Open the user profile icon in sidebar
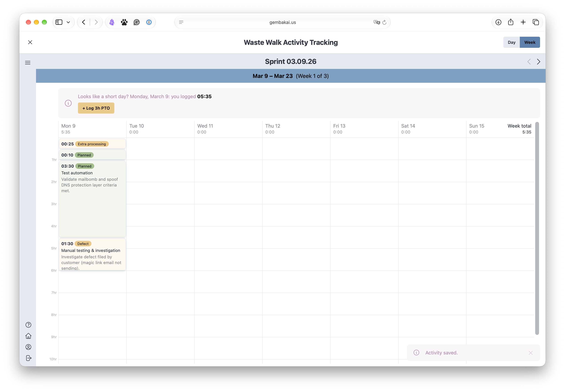 tap(29, 347)
